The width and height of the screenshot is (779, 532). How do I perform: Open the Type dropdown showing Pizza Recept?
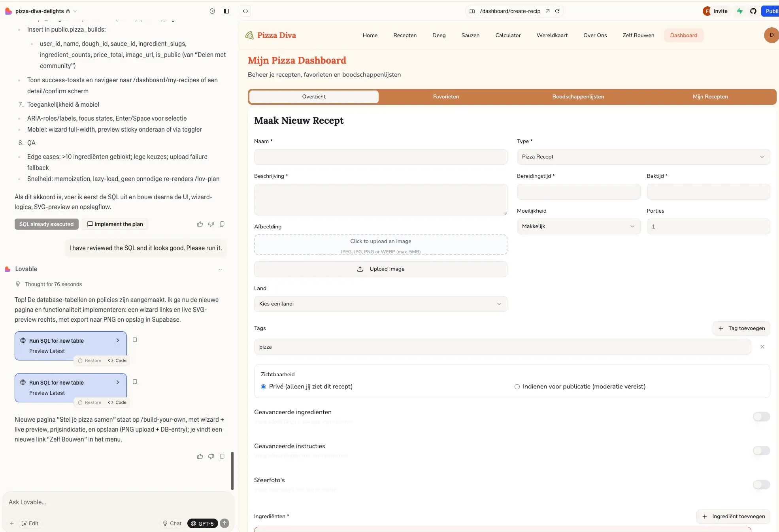click(x=643, y=157)
